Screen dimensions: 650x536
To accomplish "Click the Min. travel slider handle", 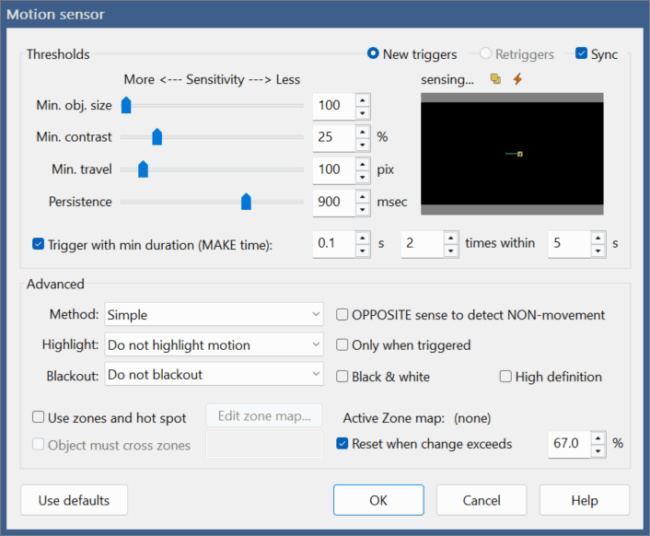I will point(143,170).
